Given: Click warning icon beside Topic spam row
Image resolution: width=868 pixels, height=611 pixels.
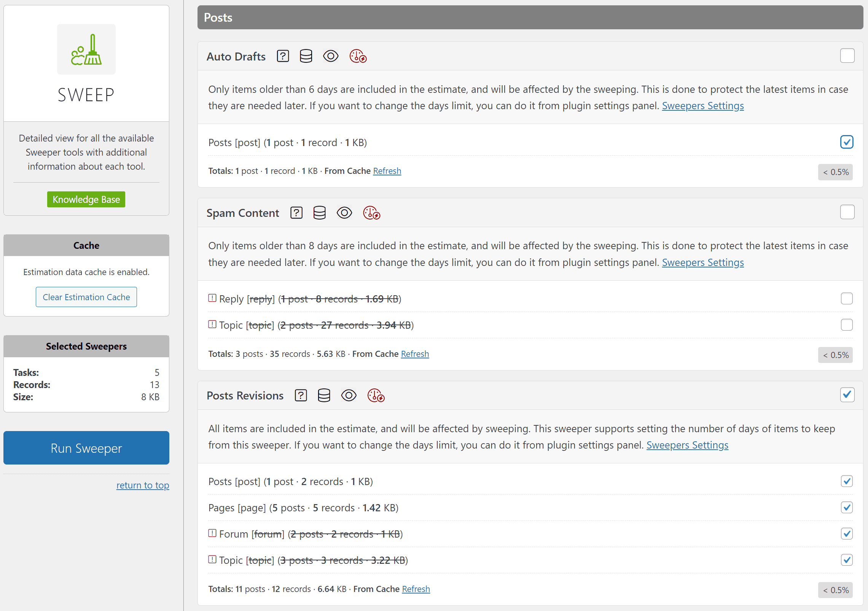Looking at the screenshot, I should pos(212,324).
